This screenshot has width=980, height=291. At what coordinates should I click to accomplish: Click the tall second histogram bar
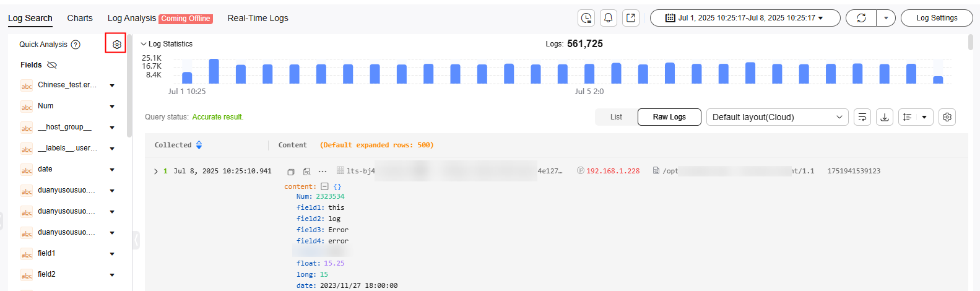point(214,71)
